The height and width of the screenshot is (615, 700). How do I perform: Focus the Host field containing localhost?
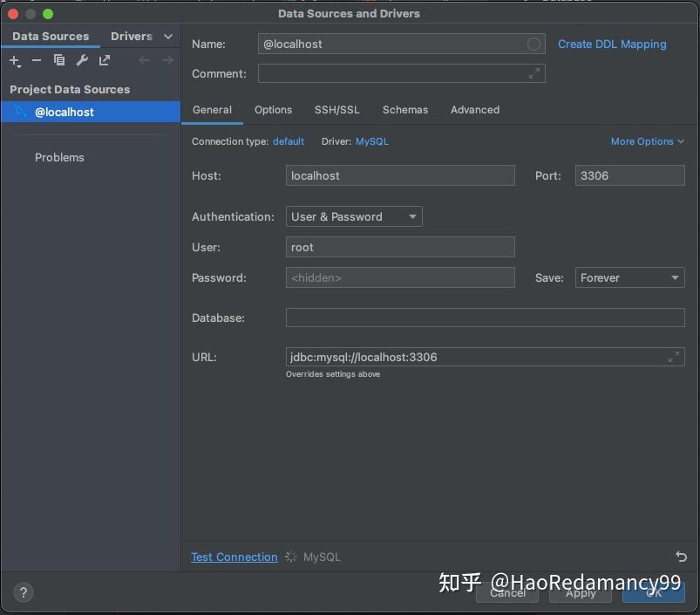click(x=400, y=175)
